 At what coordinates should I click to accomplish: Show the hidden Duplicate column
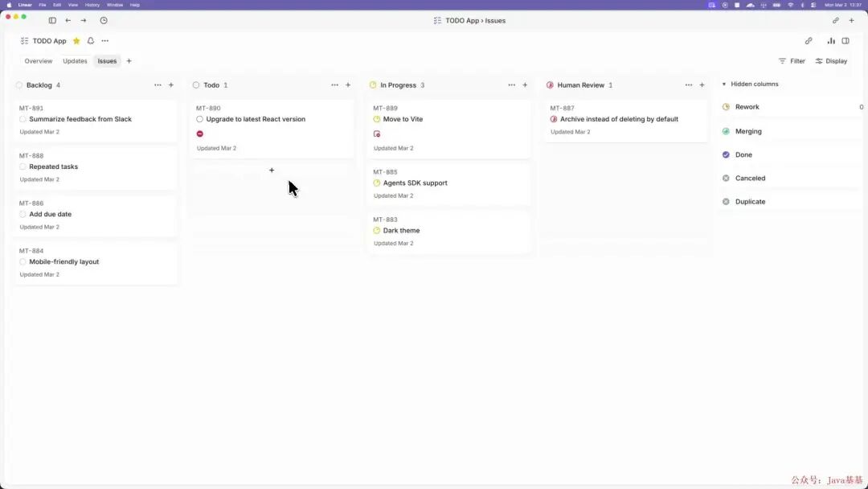(750, 202)
